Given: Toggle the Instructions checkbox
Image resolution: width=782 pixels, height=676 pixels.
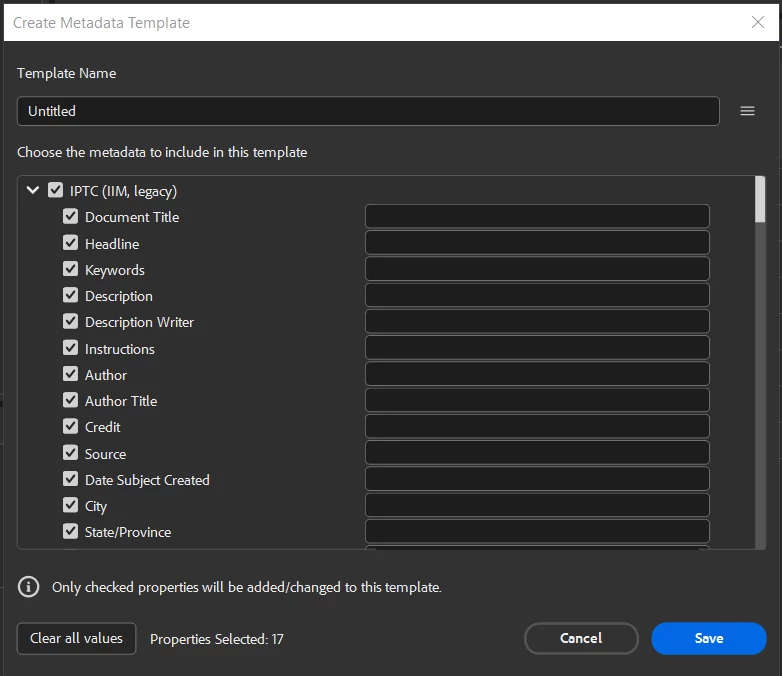Looking at the screenshot, I should [x=70, y=348].
